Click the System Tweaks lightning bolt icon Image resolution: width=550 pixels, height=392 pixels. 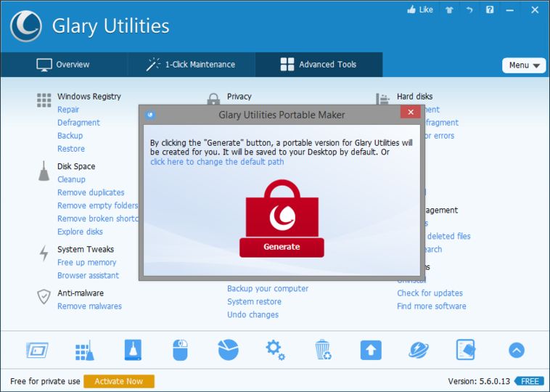pos(44,253)
